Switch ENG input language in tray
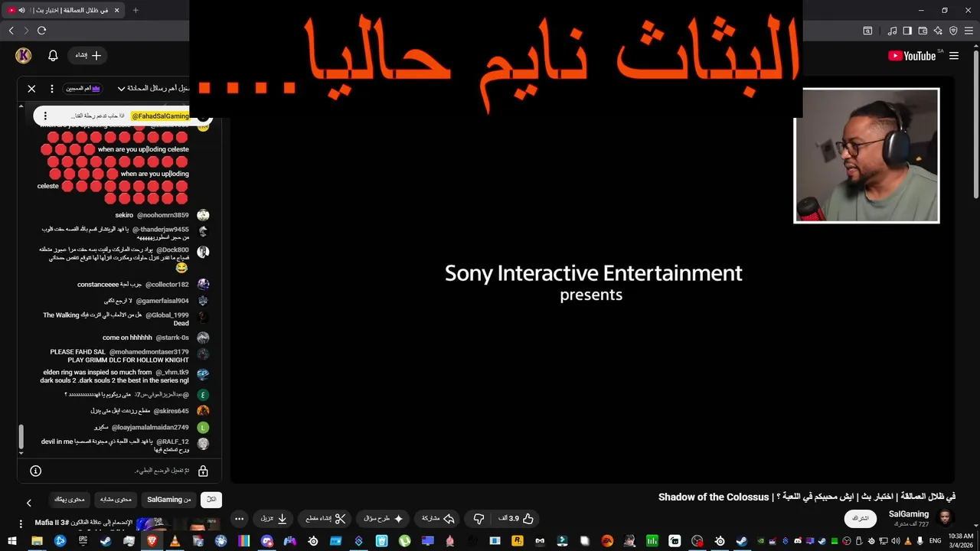 [936, 541]
